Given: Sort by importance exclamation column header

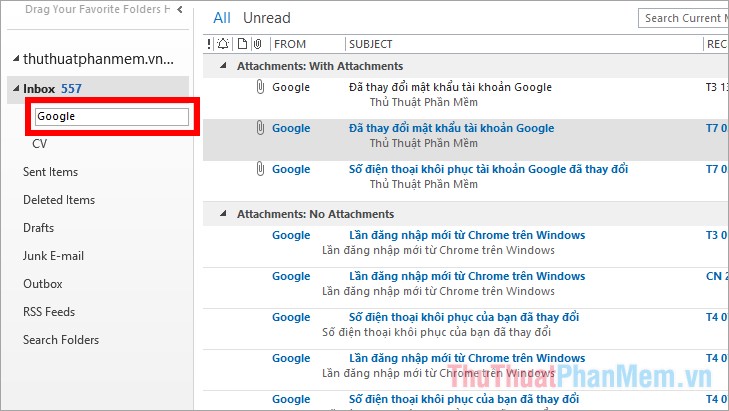Looking at the screenshot, I should (209, 44).
